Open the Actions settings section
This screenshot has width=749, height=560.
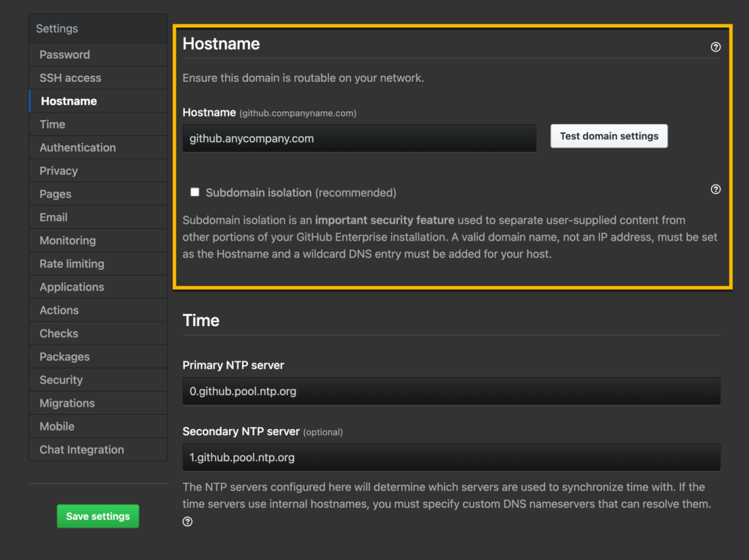click(x=59, y=310)
